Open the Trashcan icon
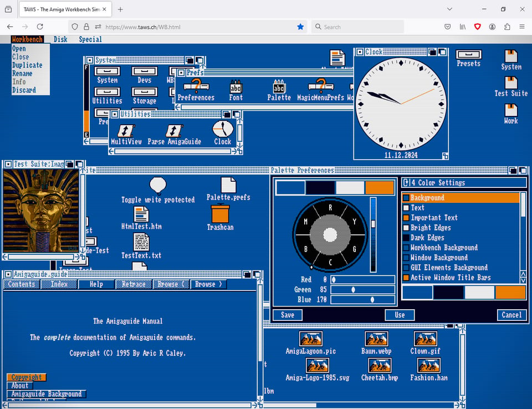This screenshot has height=409, width=532. (220, 218)
